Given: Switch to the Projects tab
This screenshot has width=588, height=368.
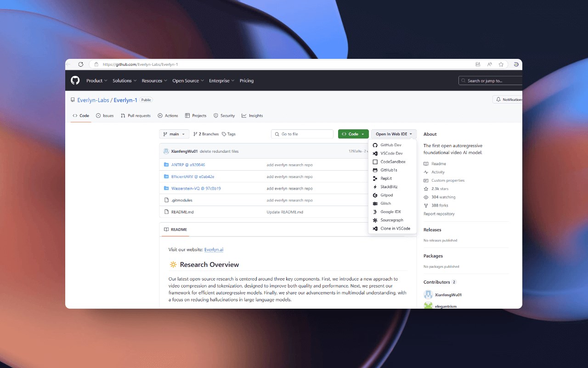Looking at the screenshot, I should 196,115.
